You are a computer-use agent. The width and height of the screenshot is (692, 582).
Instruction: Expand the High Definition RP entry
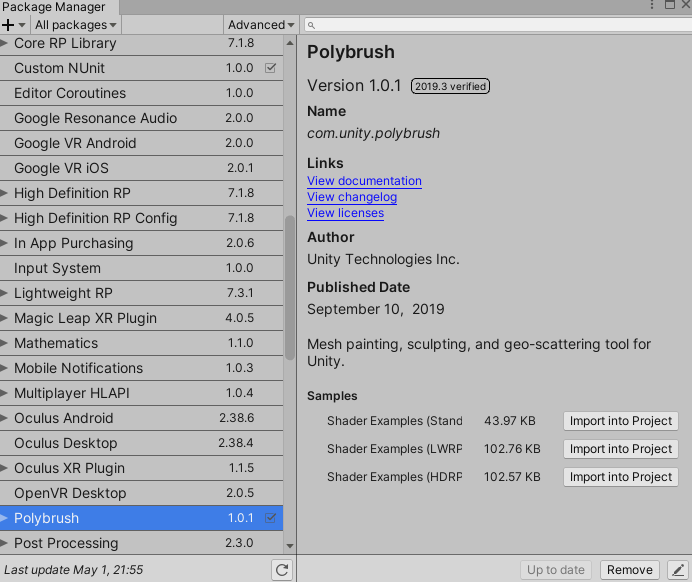pos(4,193)
